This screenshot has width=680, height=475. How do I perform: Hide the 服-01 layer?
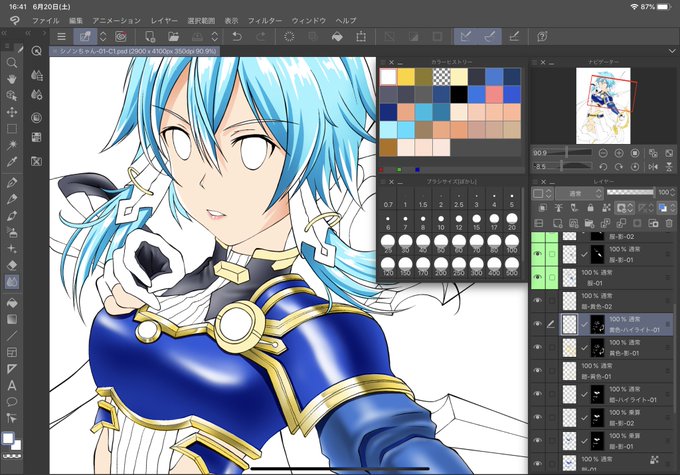[x=538, y=277]
